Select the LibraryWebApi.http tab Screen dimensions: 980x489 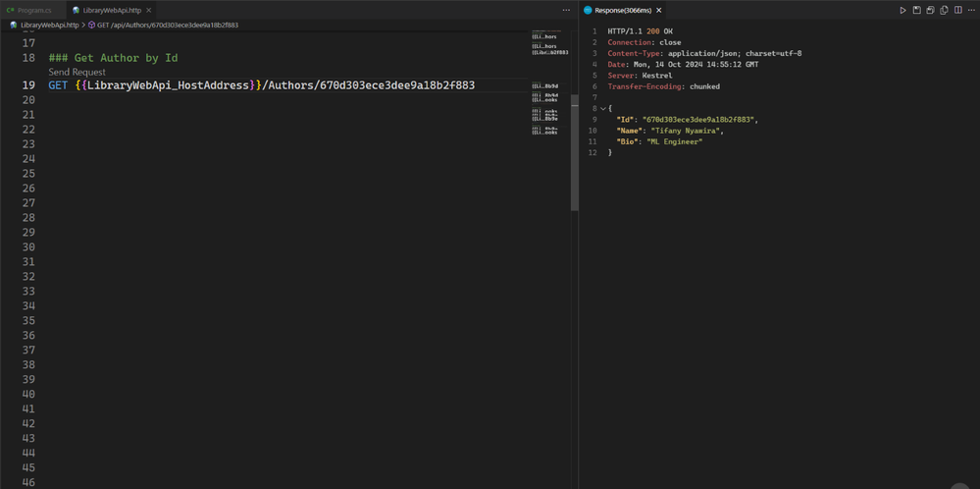point(110,10)
